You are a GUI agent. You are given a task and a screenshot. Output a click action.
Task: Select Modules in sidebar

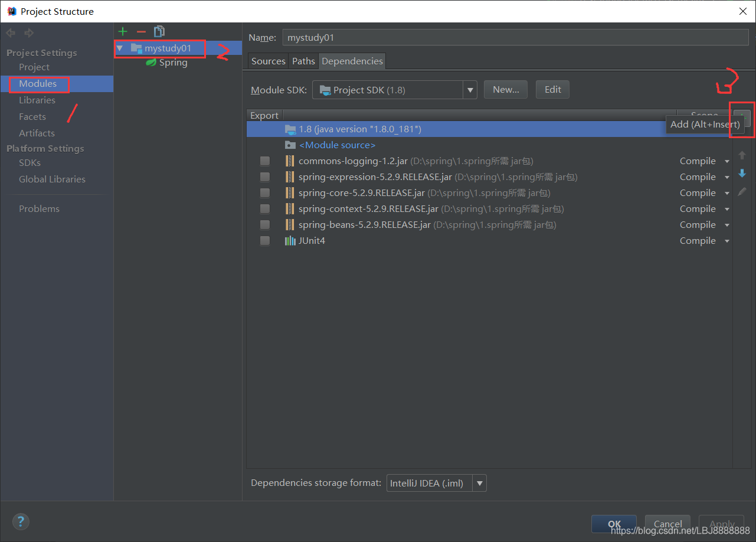click(38, 83)
